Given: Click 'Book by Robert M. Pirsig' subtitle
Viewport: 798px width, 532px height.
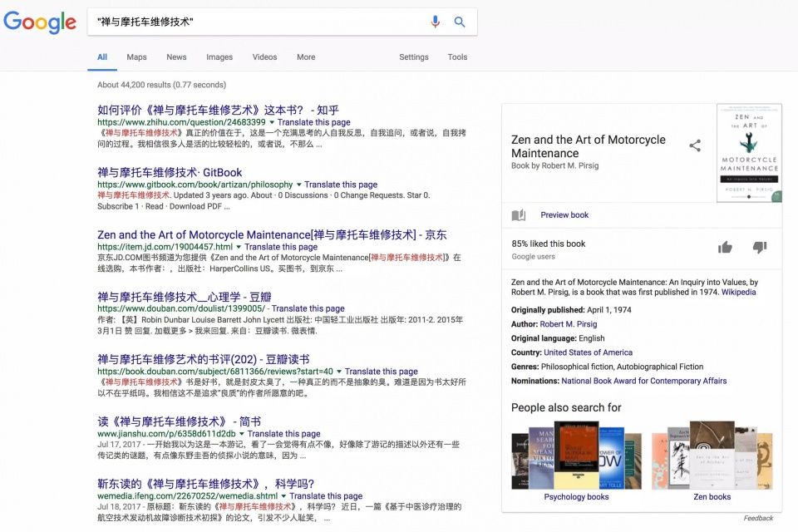Looking at the screenshot, I should tap(554, 165).
